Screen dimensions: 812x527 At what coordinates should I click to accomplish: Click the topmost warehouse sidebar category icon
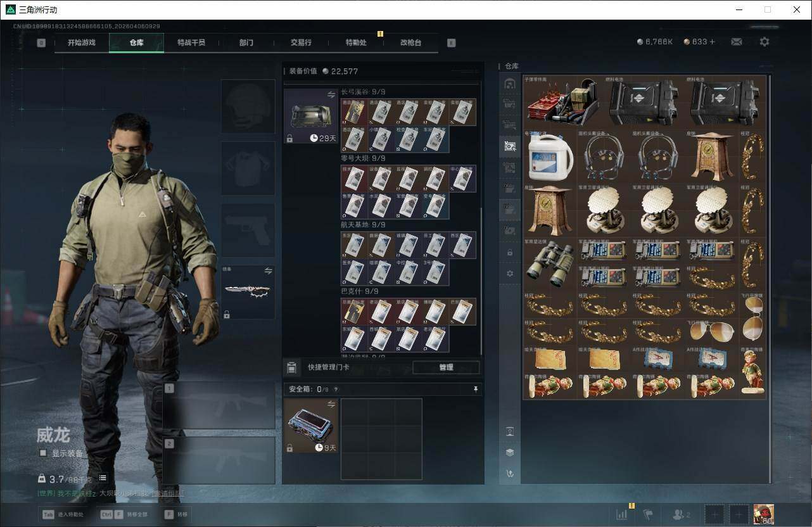click(510, 83)
